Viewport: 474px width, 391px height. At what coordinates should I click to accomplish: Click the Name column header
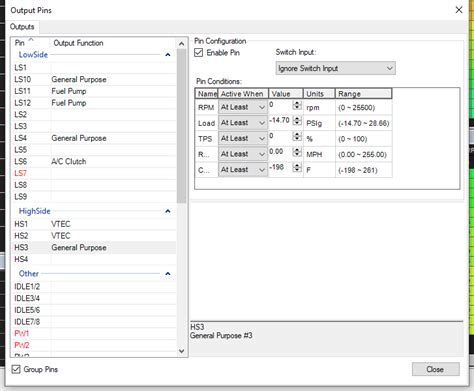(207, 94)
